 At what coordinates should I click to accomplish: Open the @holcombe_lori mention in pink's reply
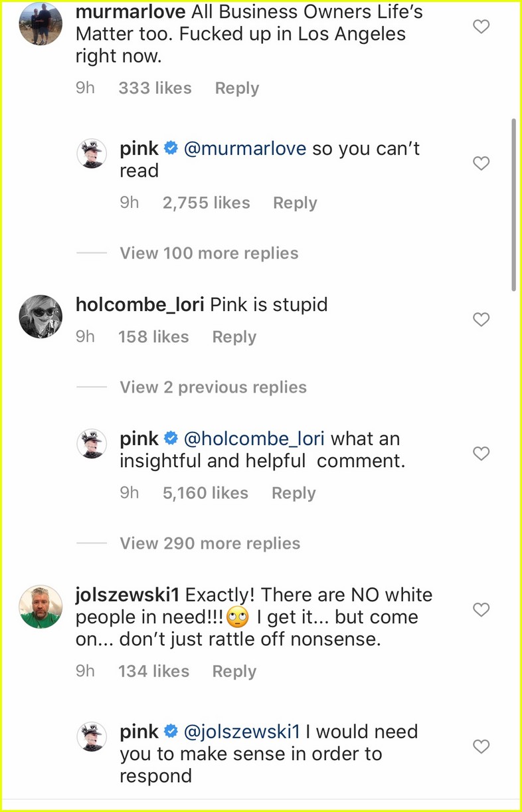coord(256,438)
